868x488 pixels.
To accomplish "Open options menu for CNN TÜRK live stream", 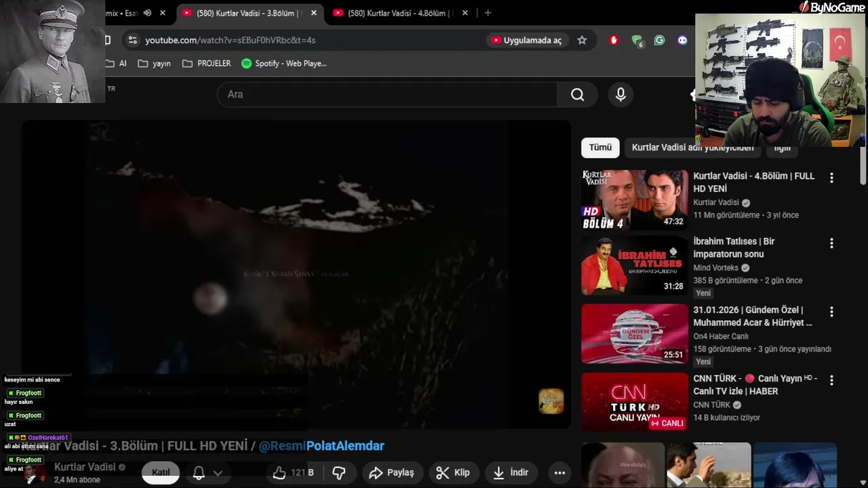I will 831,380.
